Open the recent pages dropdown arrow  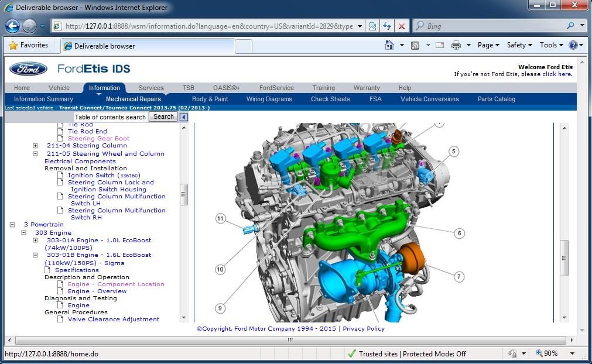click(42, 26)
